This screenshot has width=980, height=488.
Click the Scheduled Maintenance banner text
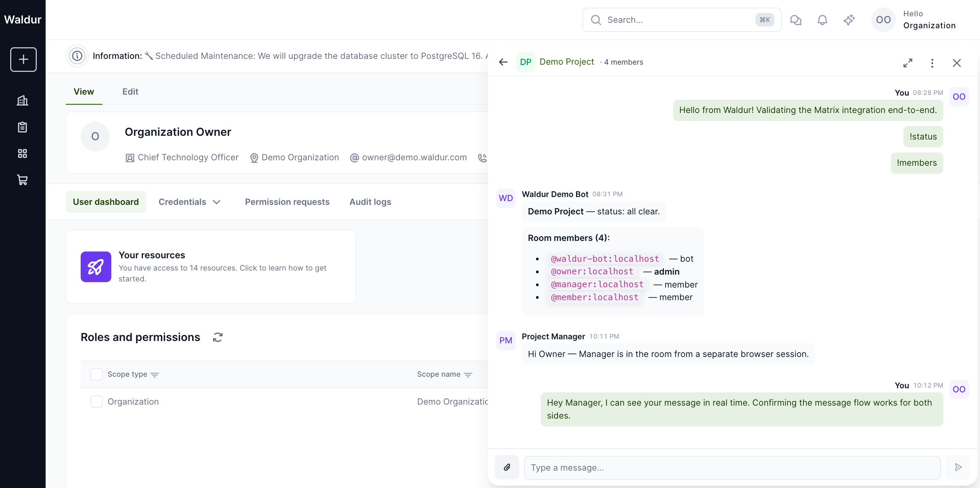tap(322, 56)
